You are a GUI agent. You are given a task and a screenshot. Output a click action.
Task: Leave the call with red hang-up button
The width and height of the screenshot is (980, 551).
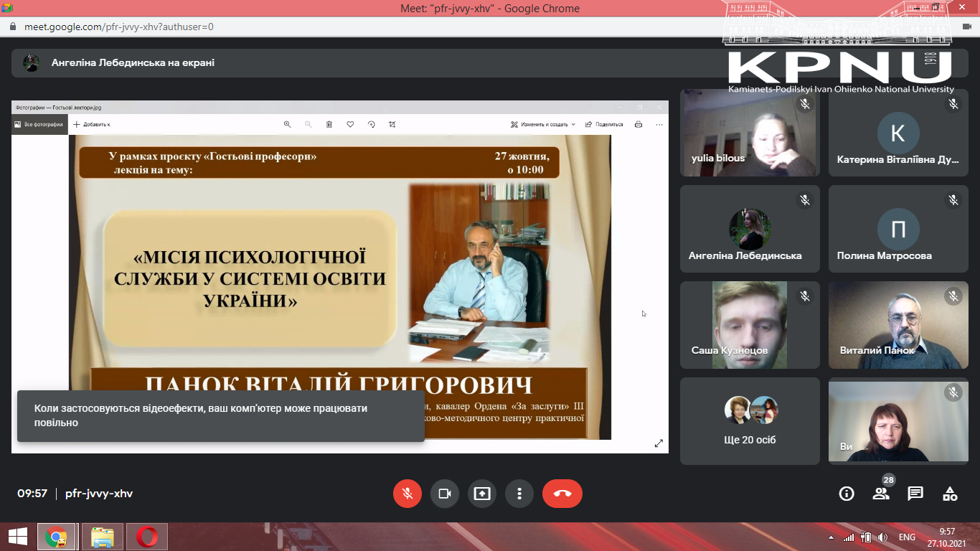(x=562, y=494)
